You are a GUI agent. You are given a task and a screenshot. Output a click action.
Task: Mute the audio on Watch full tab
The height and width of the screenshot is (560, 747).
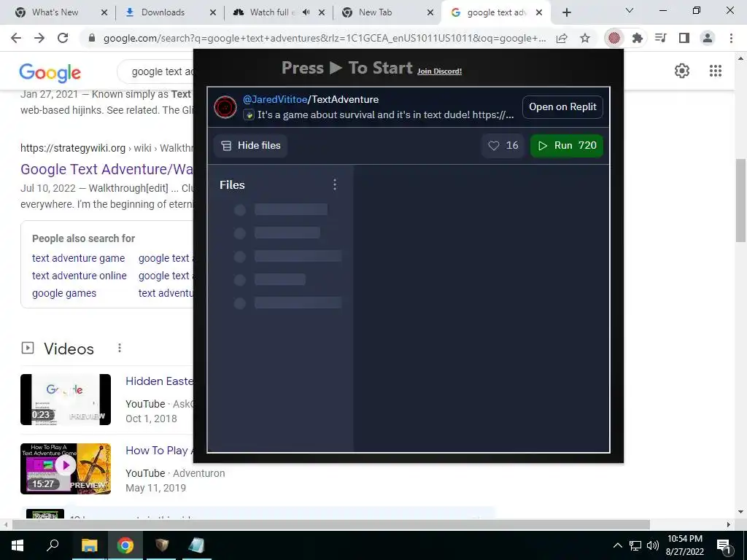coord(306,12)
